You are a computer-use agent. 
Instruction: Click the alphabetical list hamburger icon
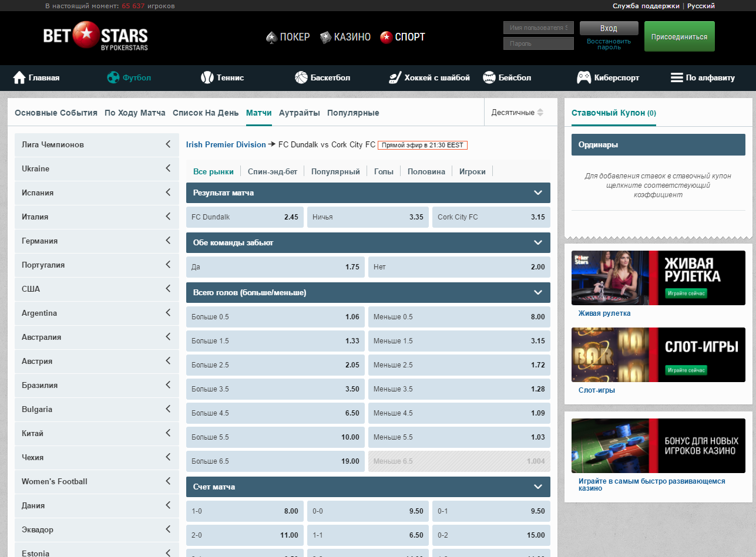pos(677,77)
